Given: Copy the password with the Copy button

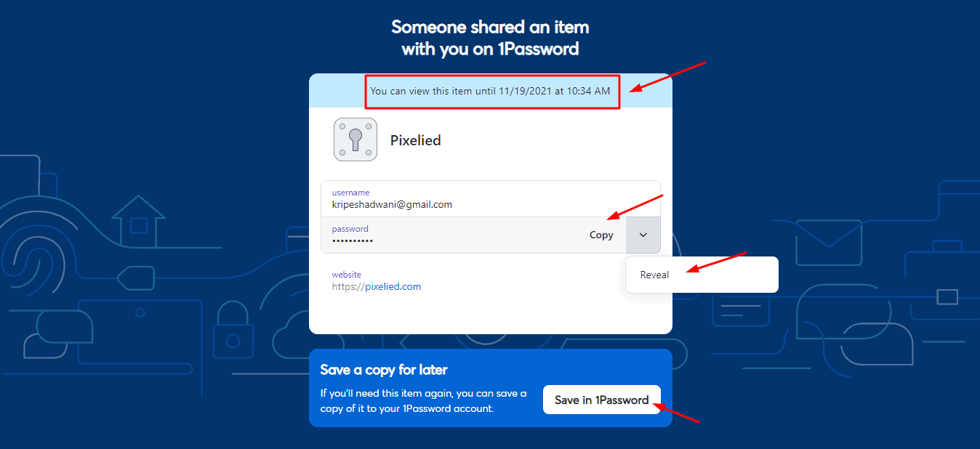Looking at the screenshot, I should 601,235.
